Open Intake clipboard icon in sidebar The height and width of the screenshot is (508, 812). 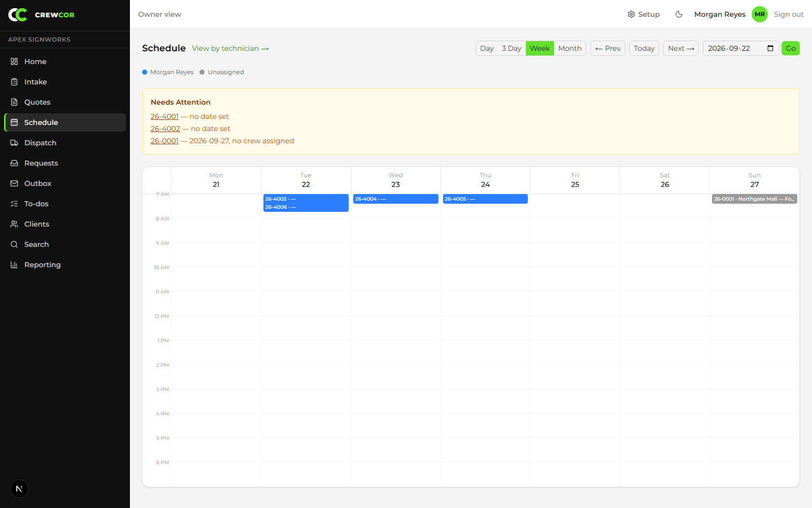(x=14, y=82)
